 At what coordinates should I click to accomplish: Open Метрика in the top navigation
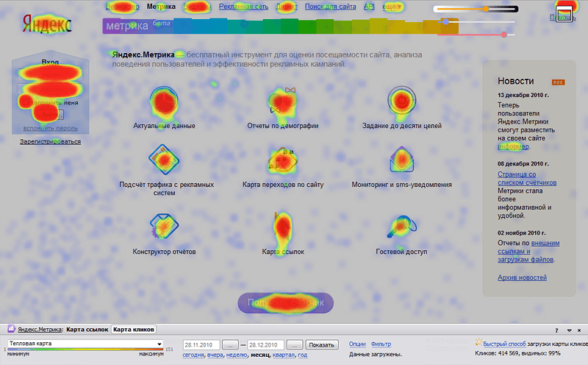point(161,7)
